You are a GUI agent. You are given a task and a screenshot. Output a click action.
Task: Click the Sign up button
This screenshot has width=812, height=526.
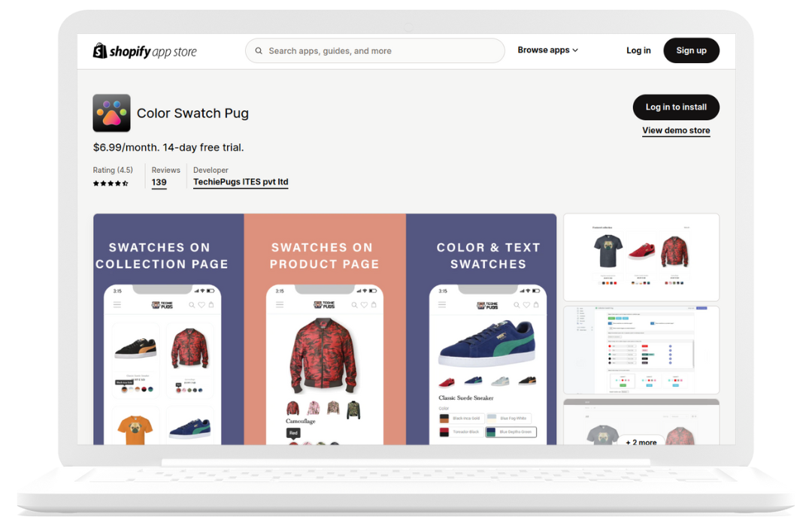[691, 50]
